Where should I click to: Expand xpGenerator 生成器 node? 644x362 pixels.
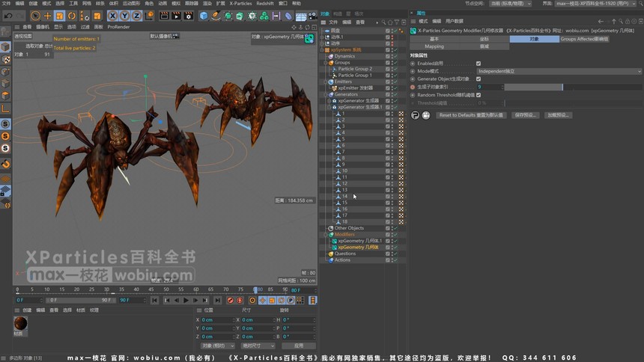[329, 100]
